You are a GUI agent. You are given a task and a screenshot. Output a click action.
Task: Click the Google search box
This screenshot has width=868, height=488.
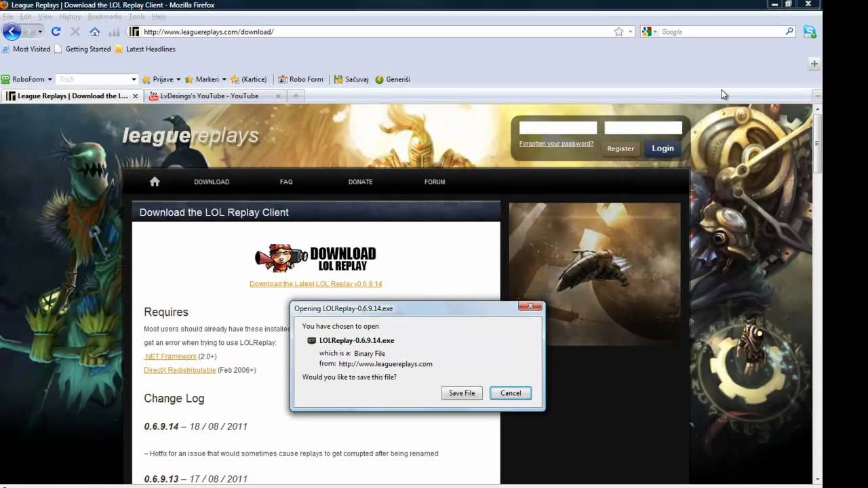[x=721, y=32]
